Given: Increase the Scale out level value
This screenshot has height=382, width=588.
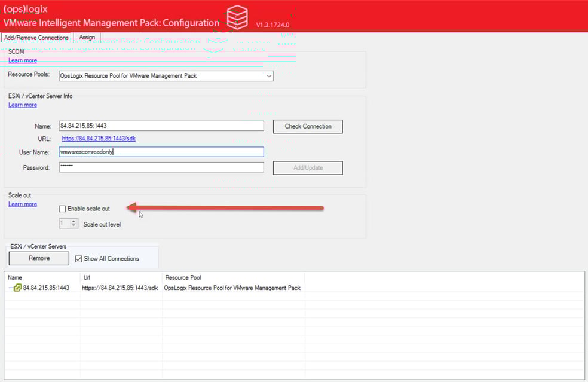Looking at the screenshot, I should pos(73,221).
